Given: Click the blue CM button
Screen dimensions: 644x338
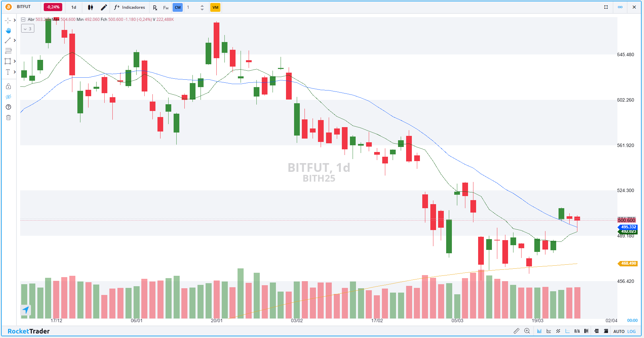Looking at the screenshot, I should [178, 7].
